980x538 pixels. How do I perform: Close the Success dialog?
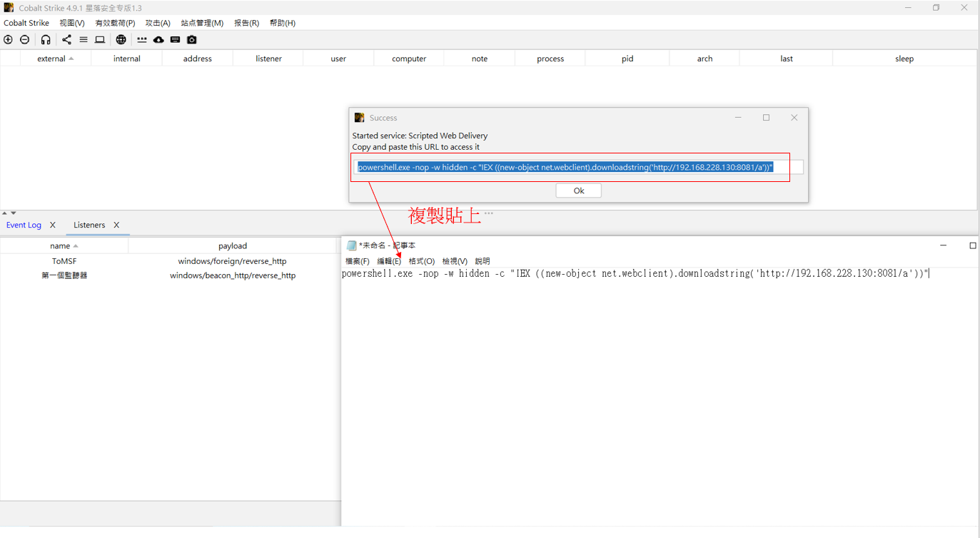pyautogui.click(x=794, y=118)
